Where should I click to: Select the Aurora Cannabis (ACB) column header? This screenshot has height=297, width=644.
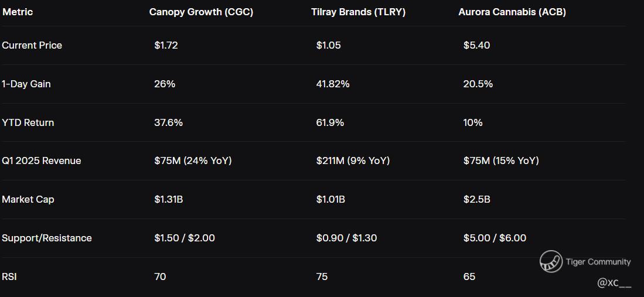(x=512, y=12)
